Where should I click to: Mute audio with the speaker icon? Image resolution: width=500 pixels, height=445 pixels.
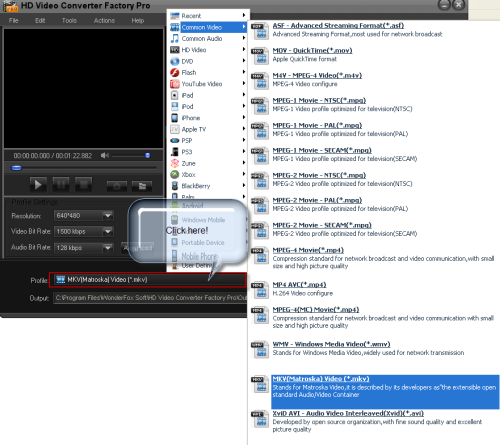point(105,155)
